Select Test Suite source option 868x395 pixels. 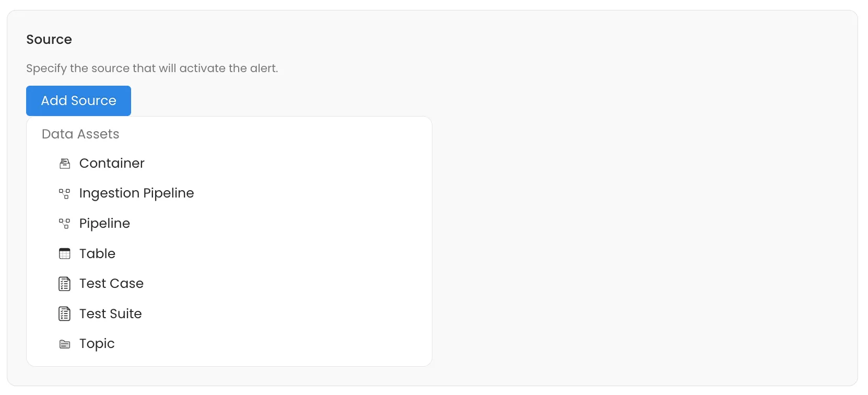110,314
